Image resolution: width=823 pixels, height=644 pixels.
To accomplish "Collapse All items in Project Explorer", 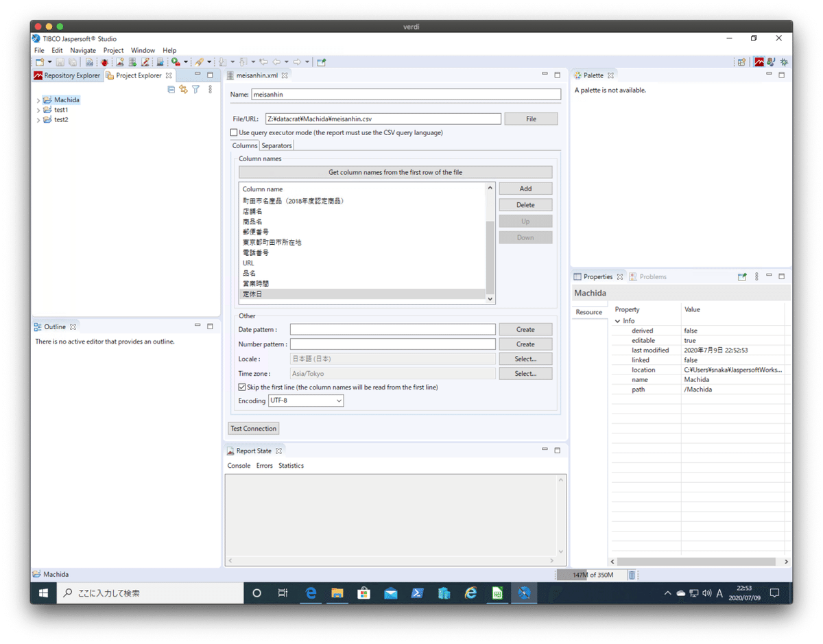I will [x=171, y=89].
